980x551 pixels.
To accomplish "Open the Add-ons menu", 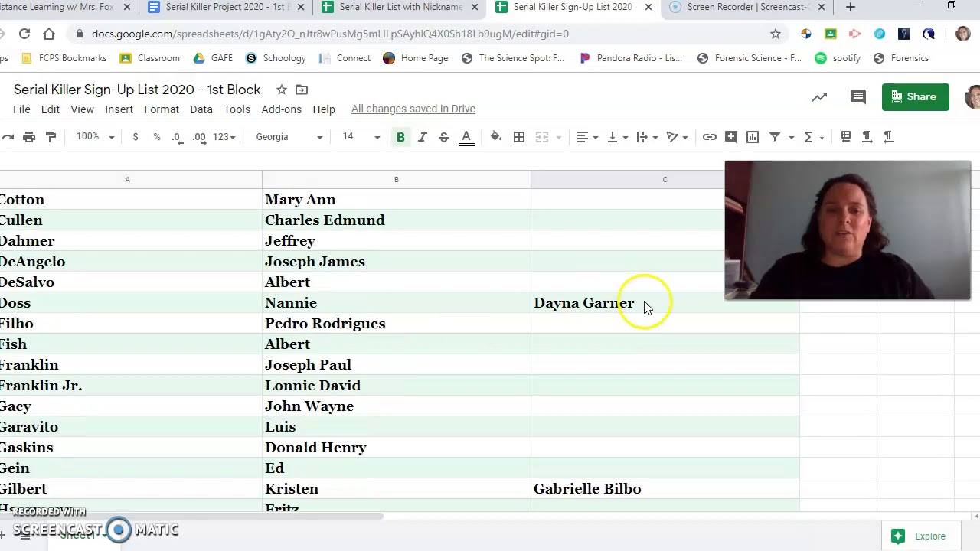I will (x=282, y=109).
